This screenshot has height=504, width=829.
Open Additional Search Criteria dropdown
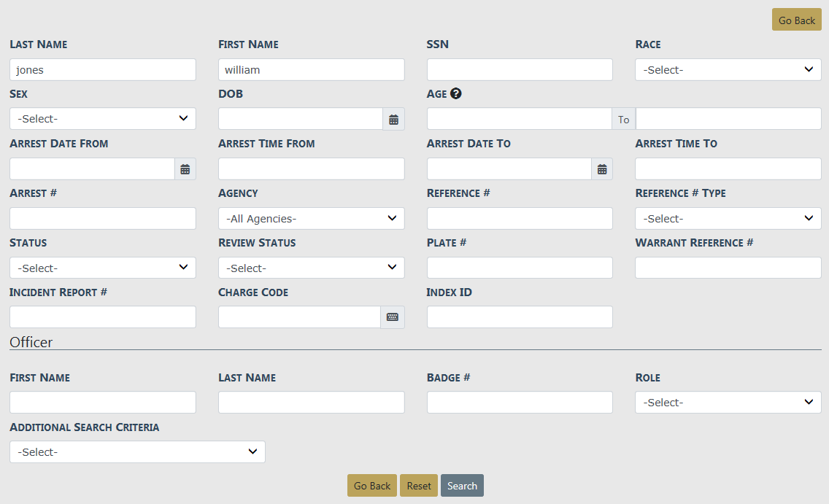pyautogui.click(x=137, y=452)
